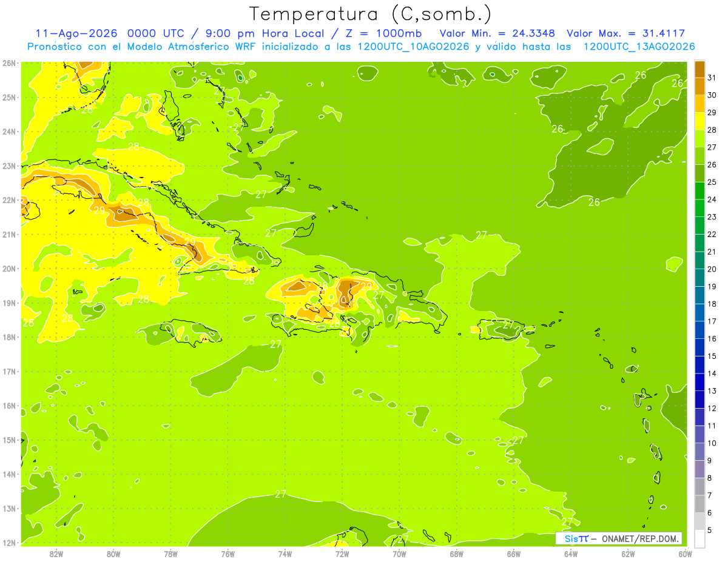This screenshot has width=728, height=562.
Task: Click the legend swatch between 12 and 13
Action: point(699,400)
